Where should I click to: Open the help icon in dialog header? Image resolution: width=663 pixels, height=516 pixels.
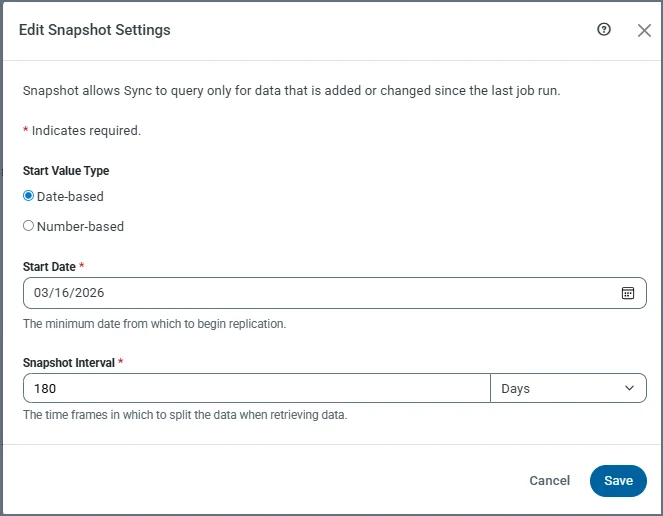604,29
